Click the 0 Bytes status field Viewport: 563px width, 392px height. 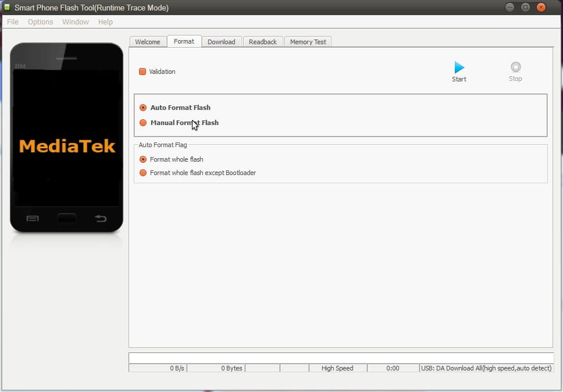216,368
